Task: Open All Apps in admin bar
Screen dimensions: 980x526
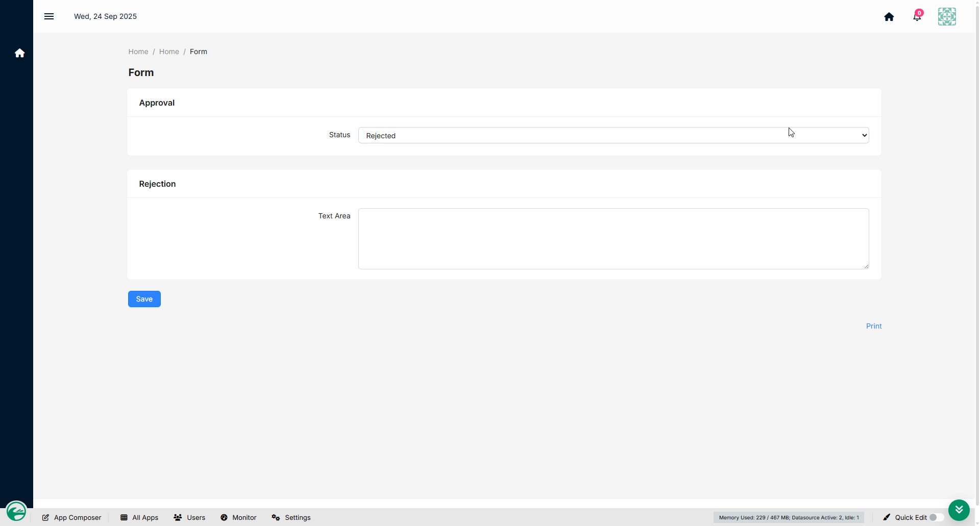Action: [139, 517]
